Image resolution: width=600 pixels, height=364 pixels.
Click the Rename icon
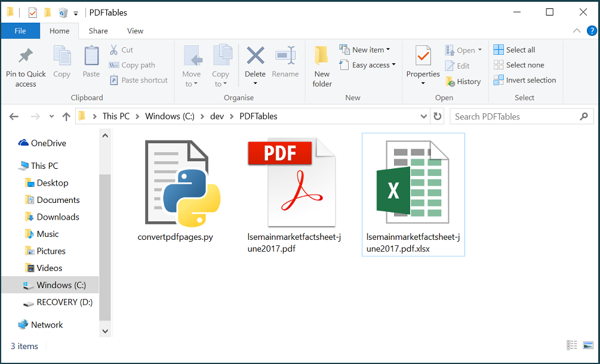pos(285,63)
